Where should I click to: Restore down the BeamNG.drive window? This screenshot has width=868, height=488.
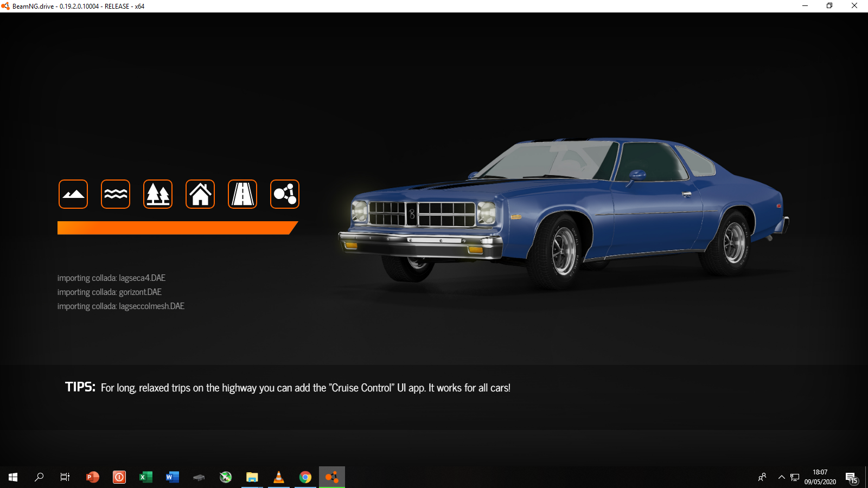click(x=829, y=6)
